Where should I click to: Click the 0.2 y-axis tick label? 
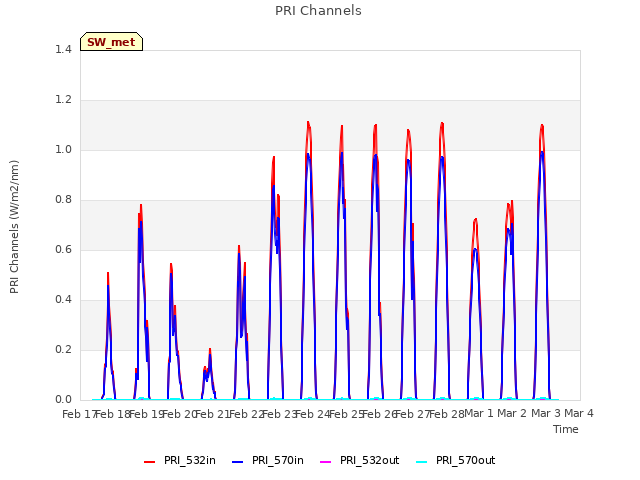[x=63, y=349]
